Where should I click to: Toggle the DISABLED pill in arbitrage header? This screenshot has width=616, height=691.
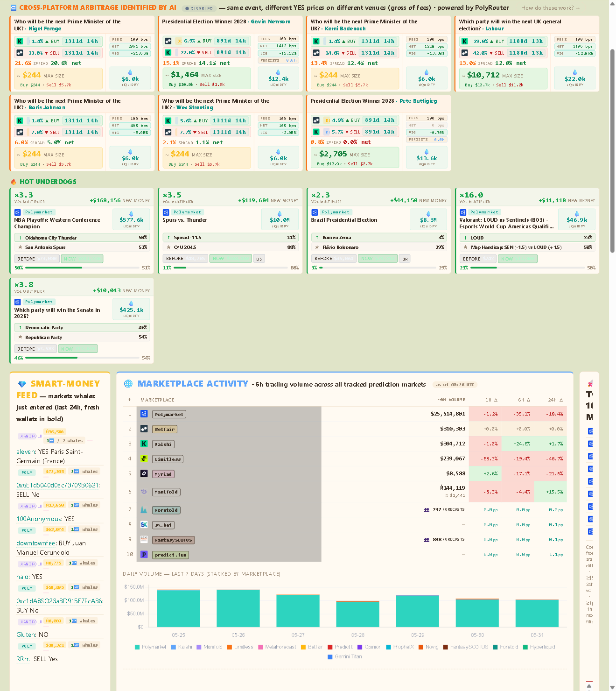(x=198, y=8)
